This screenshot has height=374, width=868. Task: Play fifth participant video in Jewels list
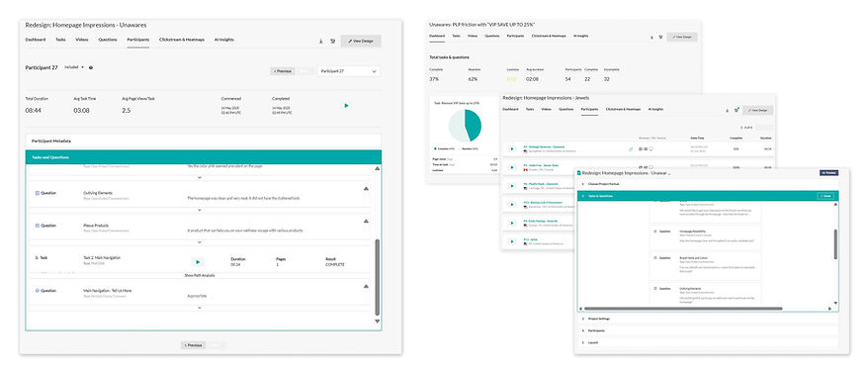512,223
